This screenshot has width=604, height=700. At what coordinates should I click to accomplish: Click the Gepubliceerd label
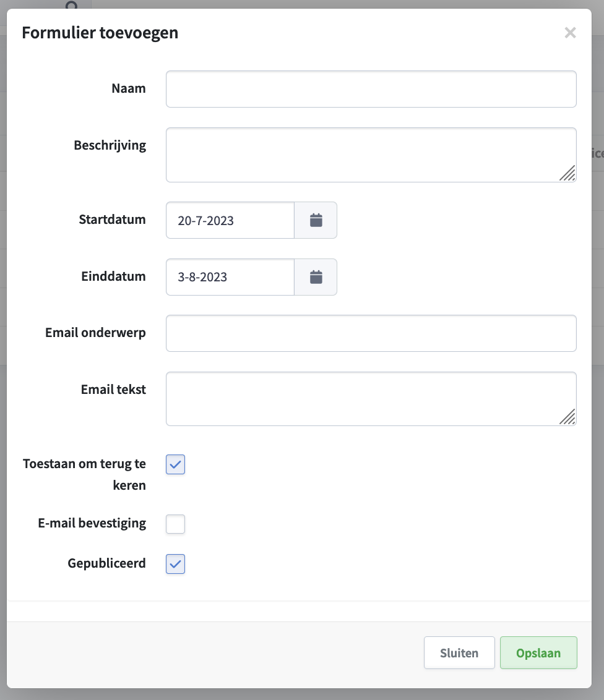[x=107, y=563]
